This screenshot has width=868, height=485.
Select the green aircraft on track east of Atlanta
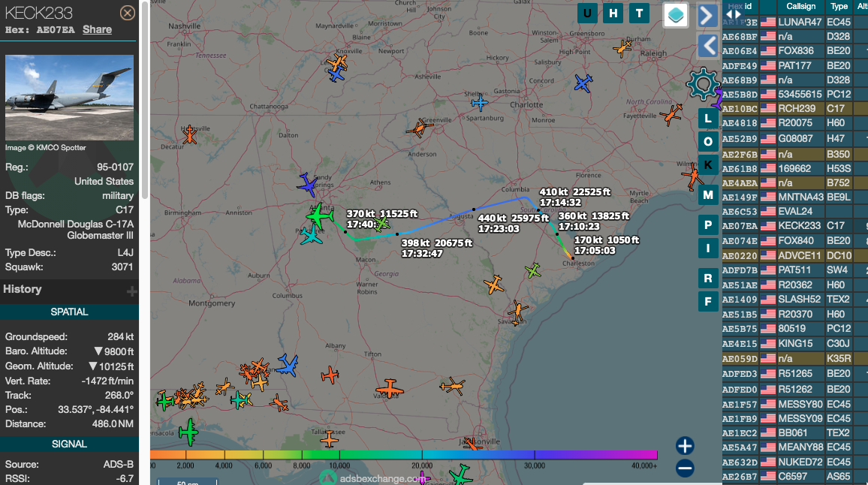coord(381,224)
